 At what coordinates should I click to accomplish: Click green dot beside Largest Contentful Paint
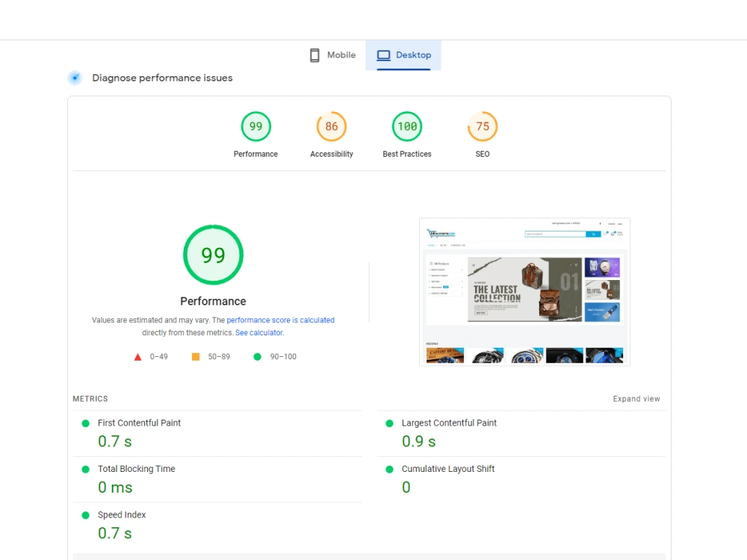pos(390,423)
